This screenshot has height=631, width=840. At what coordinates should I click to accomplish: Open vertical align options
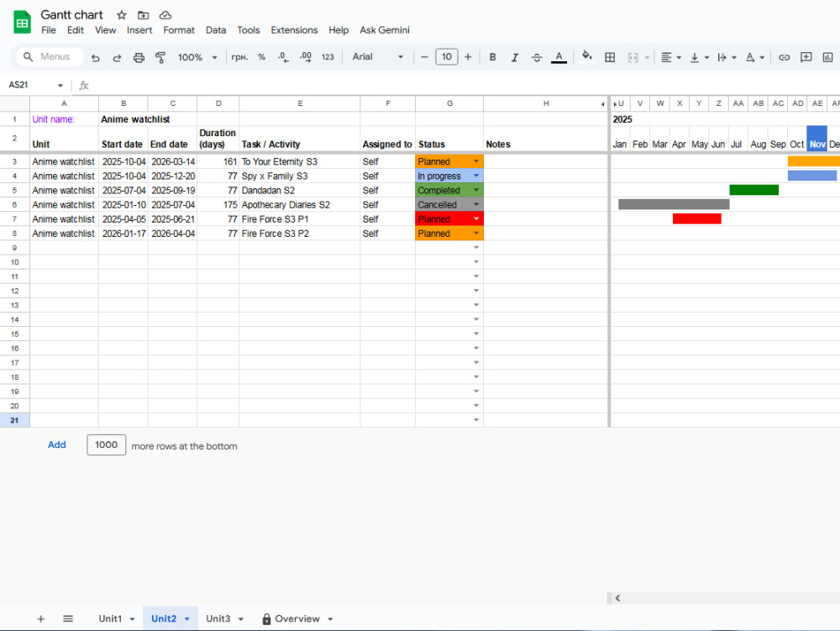tap(699, 57)
